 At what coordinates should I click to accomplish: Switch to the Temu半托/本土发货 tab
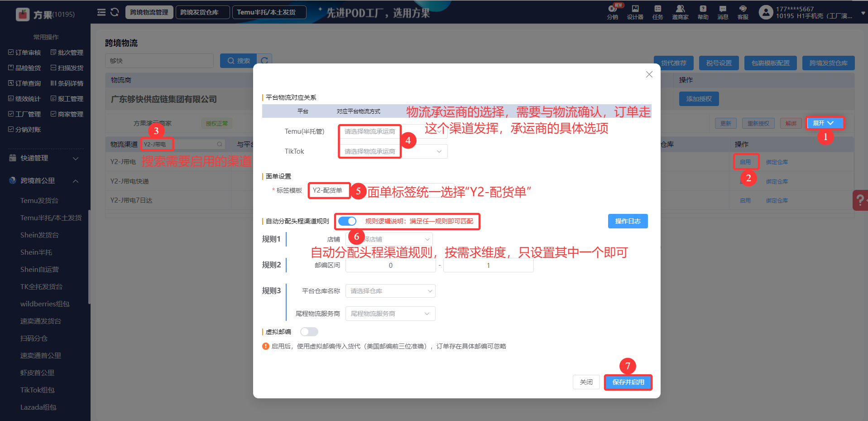tap(269, 12)
